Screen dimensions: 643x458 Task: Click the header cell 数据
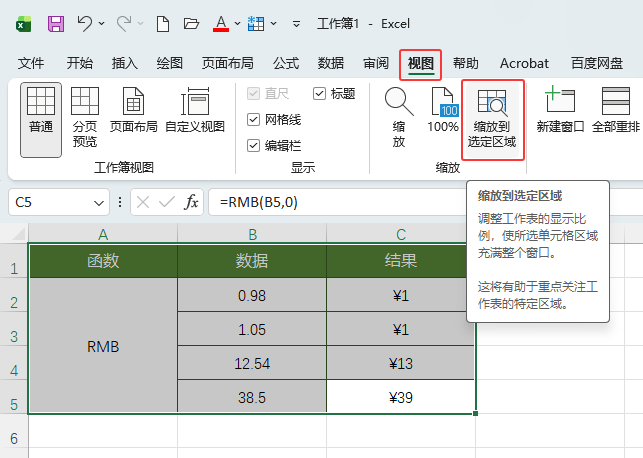pos(252,261)
